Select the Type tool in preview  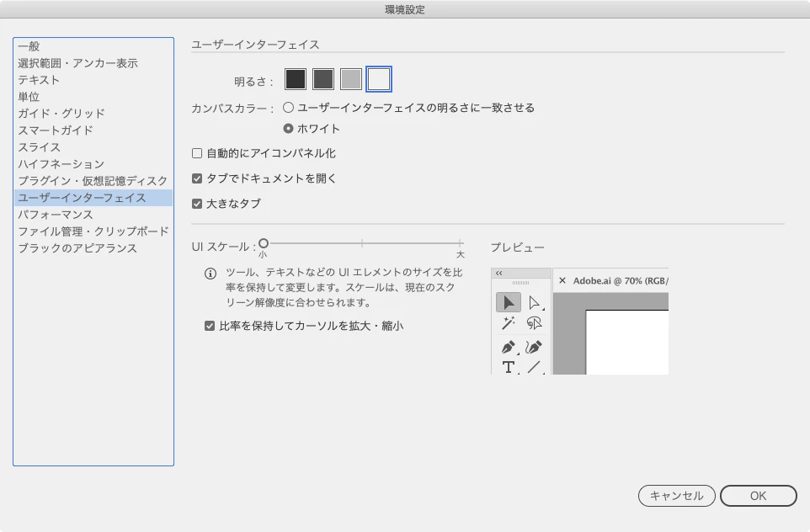point(509,367)
